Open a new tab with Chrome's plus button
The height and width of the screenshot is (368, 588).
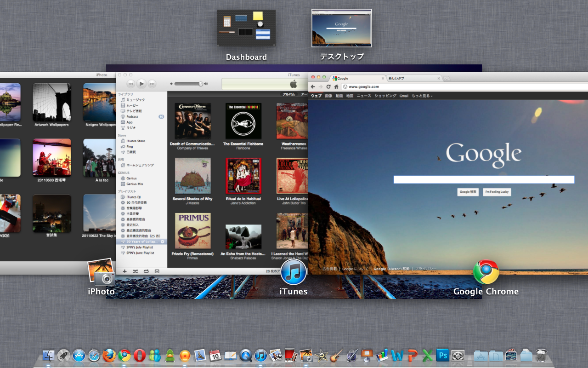[447, 79]
